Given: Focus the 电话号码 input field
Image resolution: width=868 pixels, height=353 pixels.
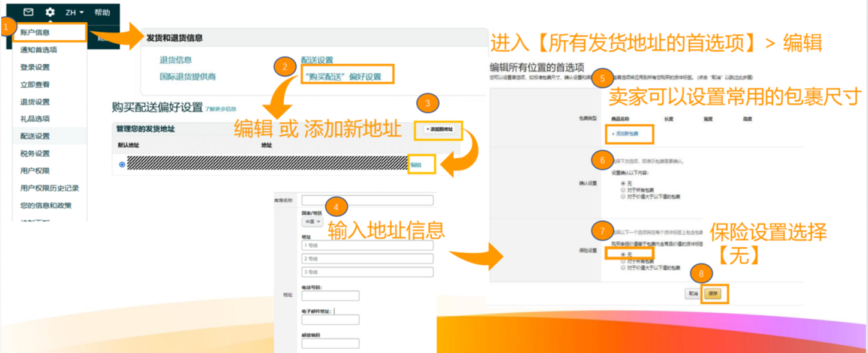Looking at the screenshot, I should click(x=331, y=295).
